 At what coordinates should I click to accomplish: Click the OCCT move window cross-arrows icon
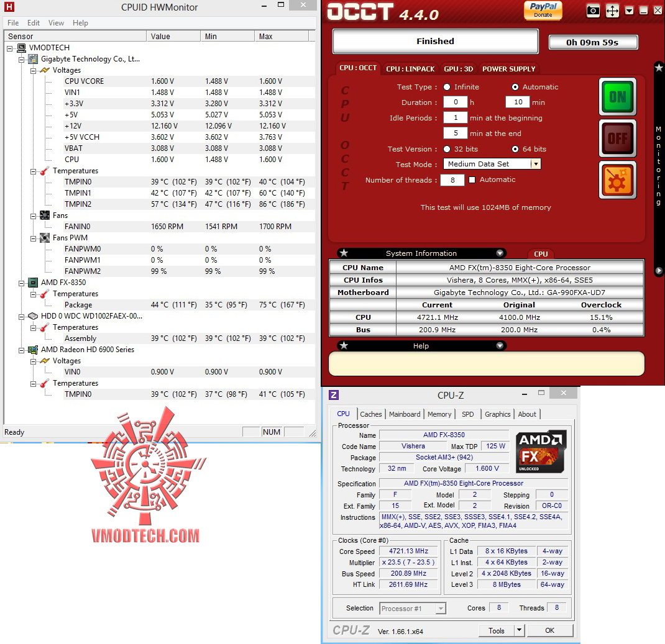tap(612, 11)
